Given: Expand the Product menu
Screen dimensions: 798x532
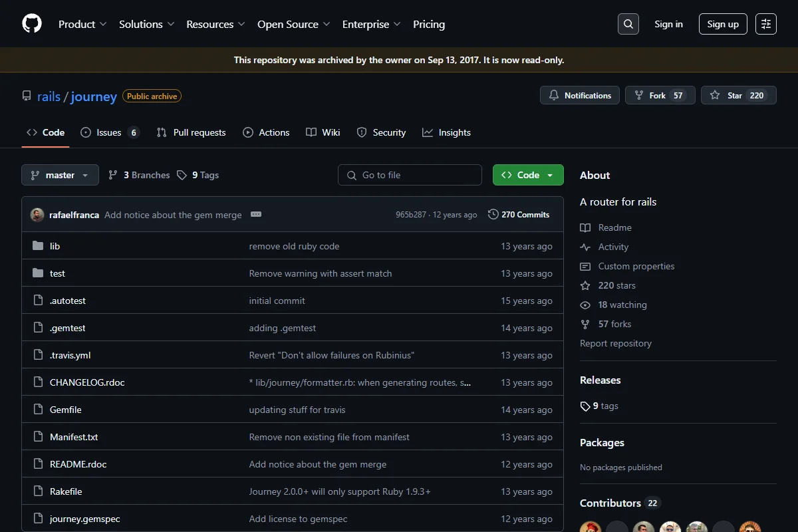Looking at the screenshot, I should pos(82,24).
